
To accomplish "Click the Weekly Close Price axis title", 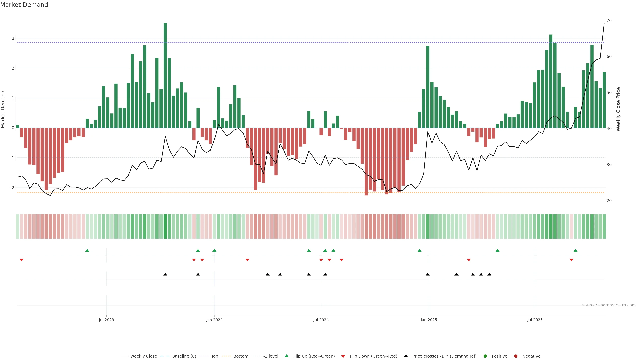I will coord(618,109).
